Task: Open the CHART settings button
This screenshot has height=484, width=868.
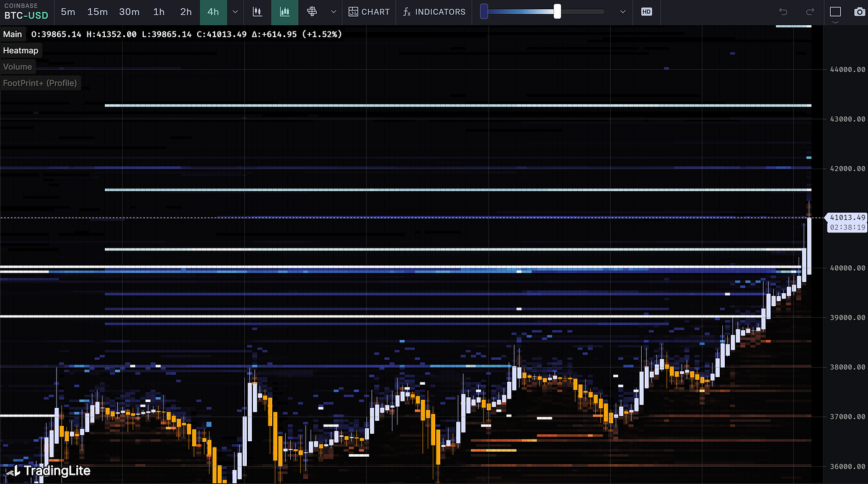Action: pyautogui.click(x=369, y=12)
